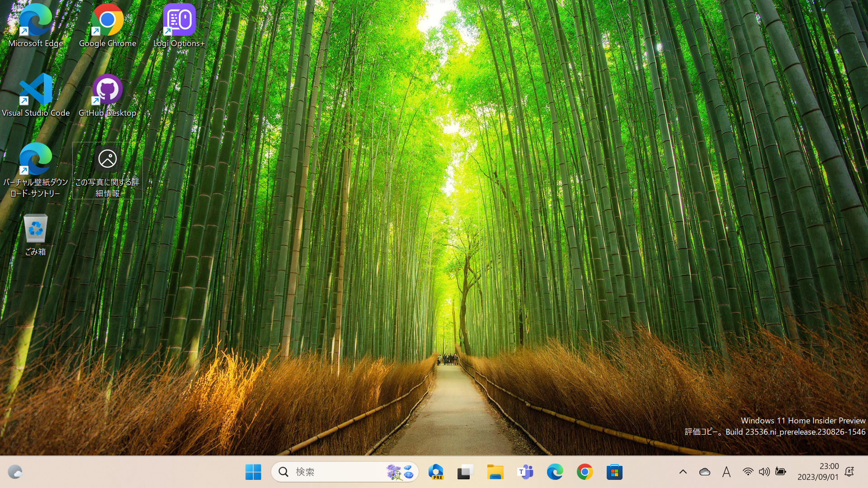Screen dimensions: 868x488
Task: Click the 検索 search box on the taskbar
Action: (x=345, y=472)
